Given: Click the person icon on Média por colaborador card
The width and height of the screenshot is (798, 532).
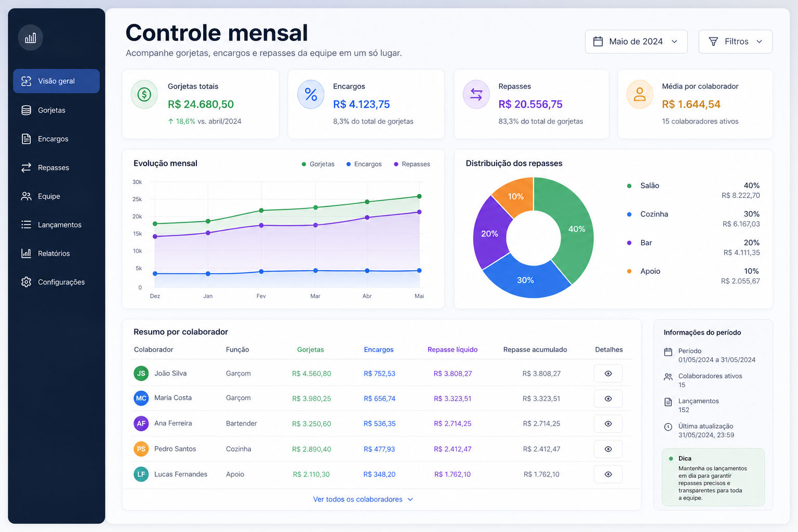Looking at the screenshot, I should tap(640, 94).
